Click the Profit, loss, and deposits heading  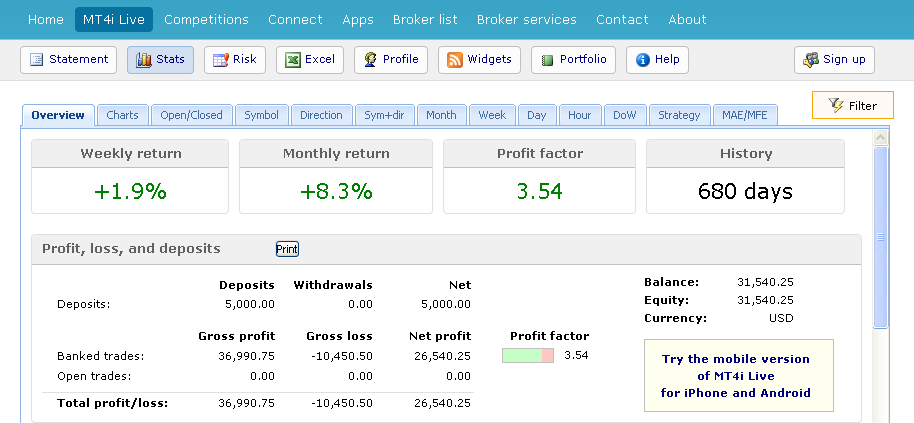(x=131, y=249)
